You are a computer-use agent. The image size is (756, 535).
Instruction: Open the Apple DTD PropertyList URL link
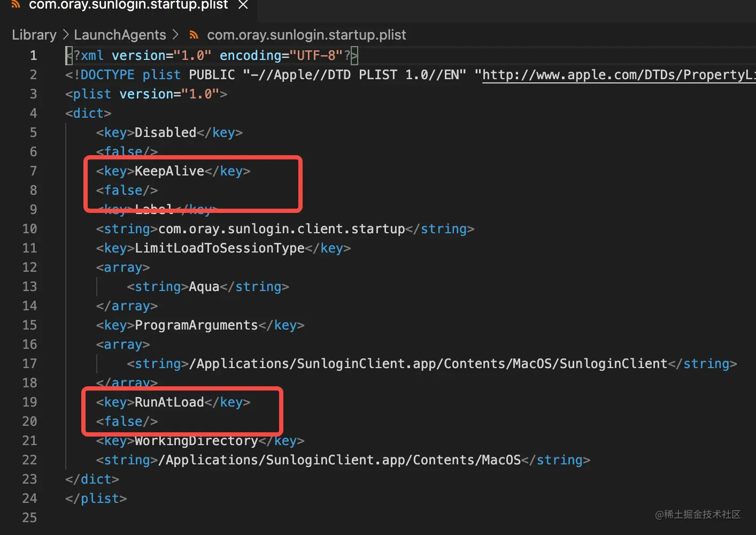click(619, 75)
